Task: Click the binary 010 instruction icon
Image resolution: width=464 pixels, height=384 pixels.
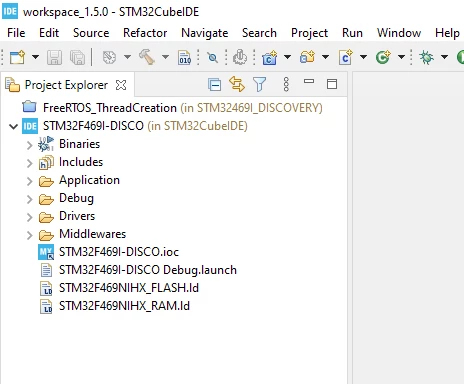Action: (185, 57)
